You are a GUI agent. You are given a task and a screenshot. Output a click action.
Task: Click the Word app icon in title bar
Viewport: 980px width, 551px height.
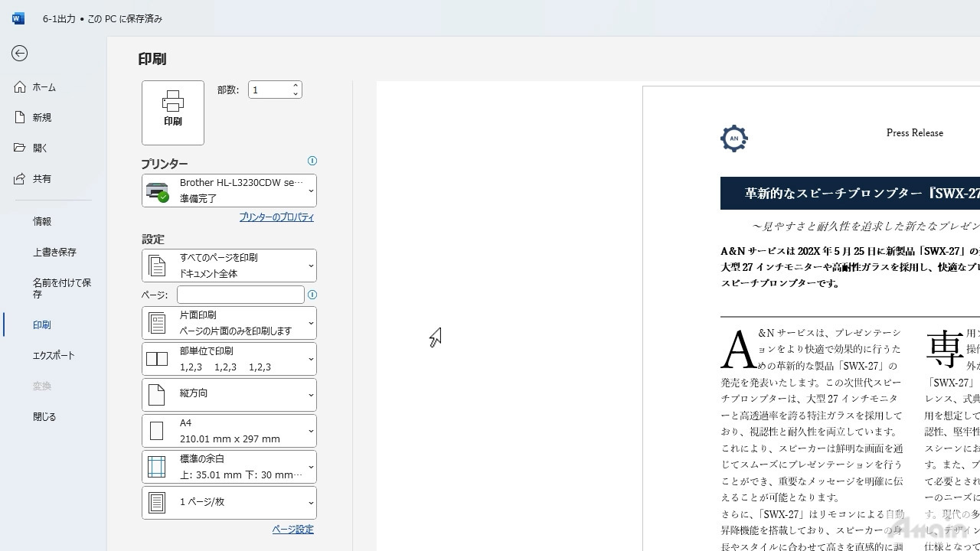point(18,18)
